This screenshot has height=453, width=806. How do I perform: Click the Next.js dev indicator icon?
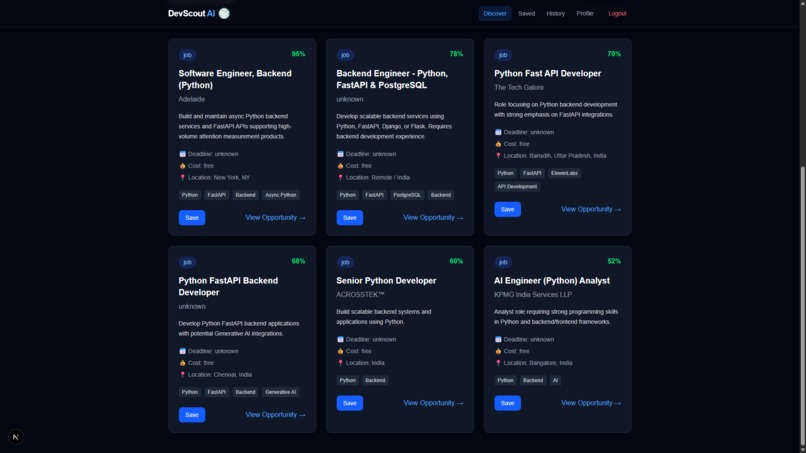tap(15, 437)
